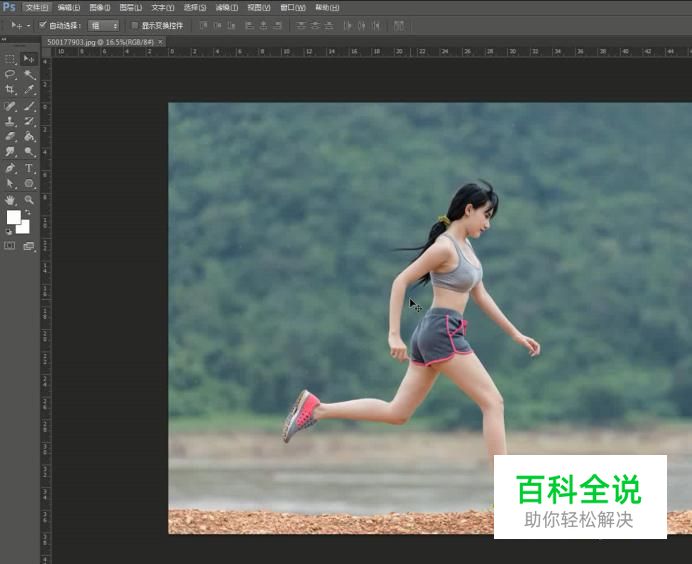The image size is (692, 564).
Task: Select the Horizontal Type tool
Action: coord(29,168)
